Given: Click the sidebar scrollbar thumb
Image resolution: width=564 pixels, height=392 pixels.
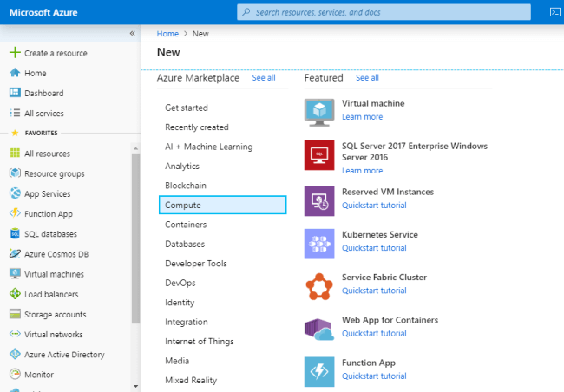Looking at the screenshot, I should 135,238.
